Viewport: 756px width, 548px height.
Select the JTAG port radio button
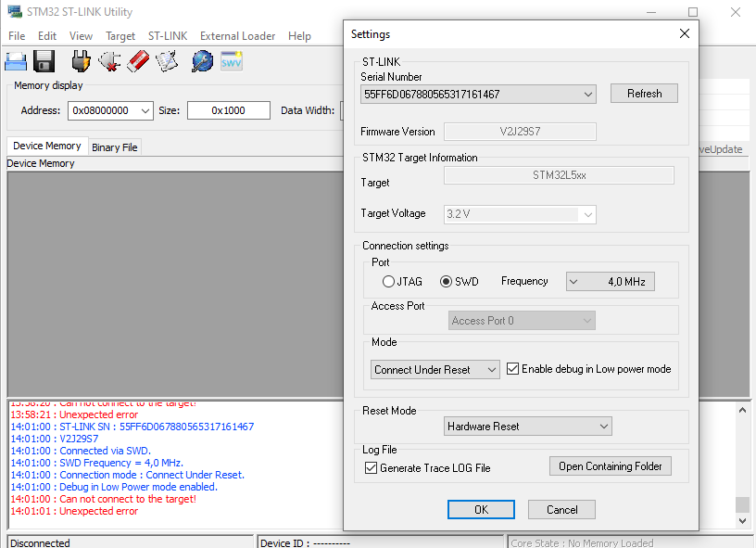(388, 282)
